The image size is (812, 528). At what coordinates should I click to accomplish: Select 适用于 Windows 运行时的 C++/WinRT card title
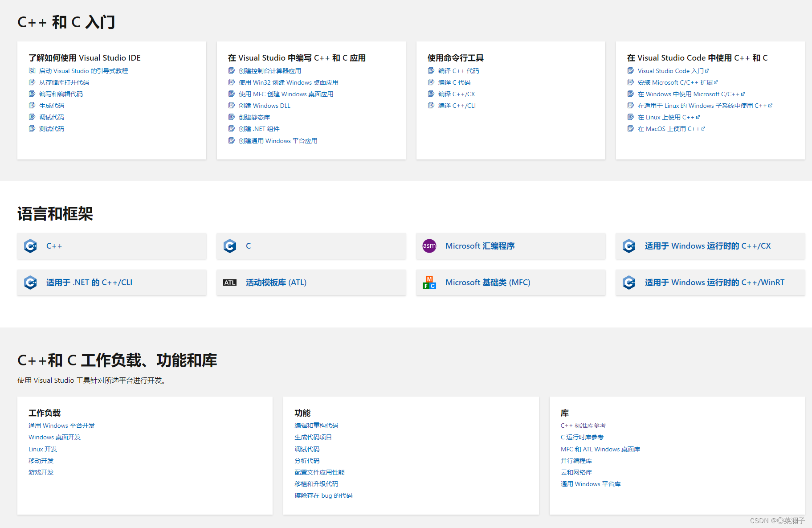(x=715, y=282)
